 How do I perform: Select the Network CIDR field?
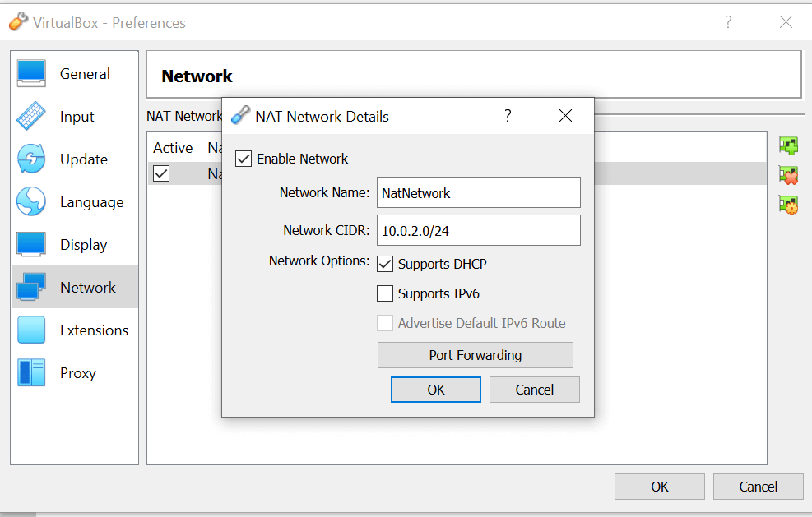478,230
